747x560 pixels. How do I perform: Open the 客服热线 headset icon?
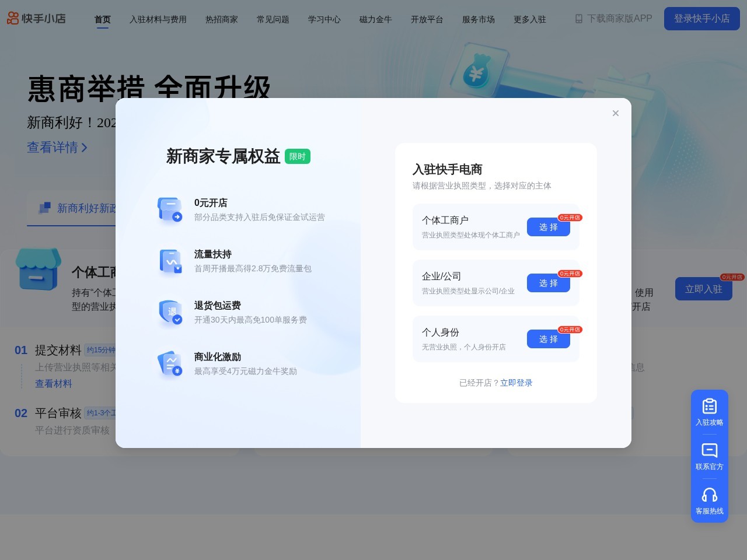710,495
